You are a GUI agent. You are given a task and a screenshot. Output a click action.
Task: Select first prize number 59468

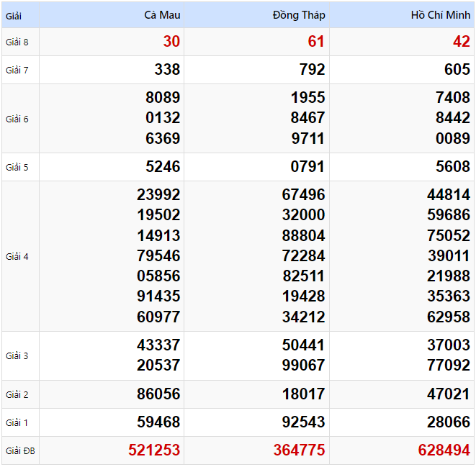[x=158, y=422]
